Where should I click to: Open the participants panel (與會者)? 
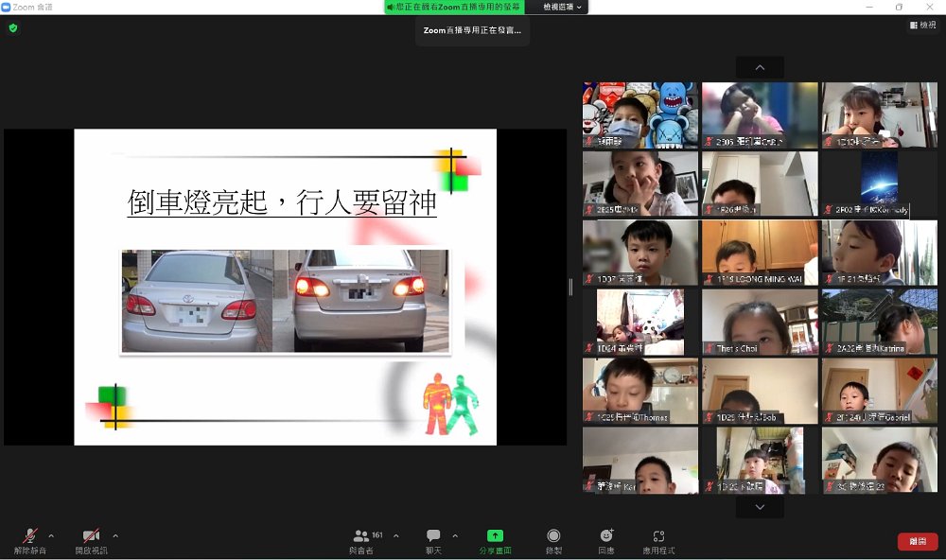[360, 536]
